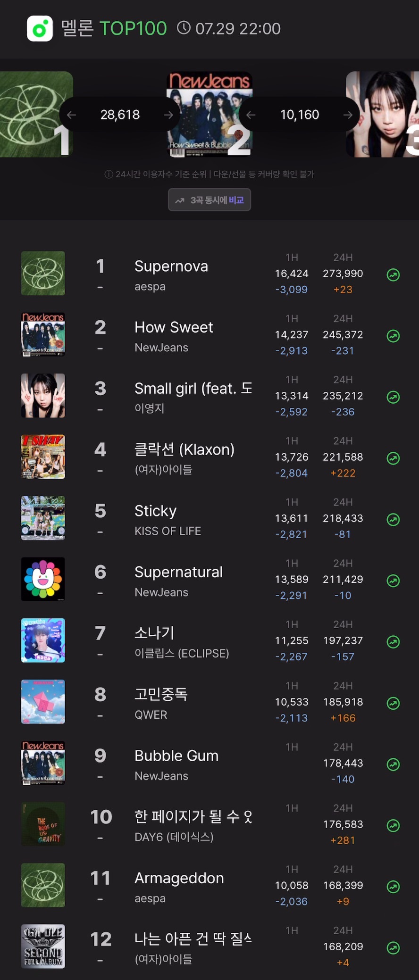Open the DAY6 Book of Us album thumbnail
The width and height of the screenshot is (419, 980).
pyautogui.click(x=43, y=824)
